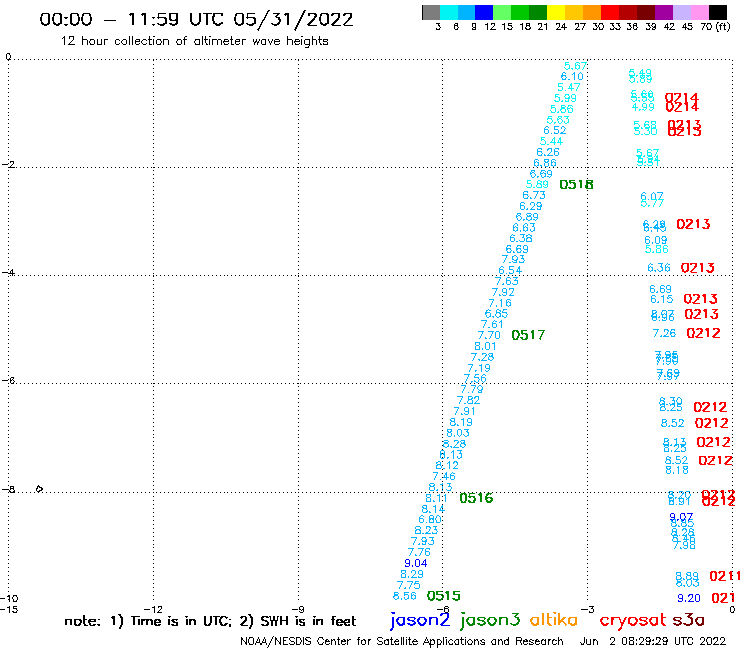Viewport: 740px width, 650px height.
Task: Click the bright red 33 ft legend swatch
Action: [x=610, y=12]
